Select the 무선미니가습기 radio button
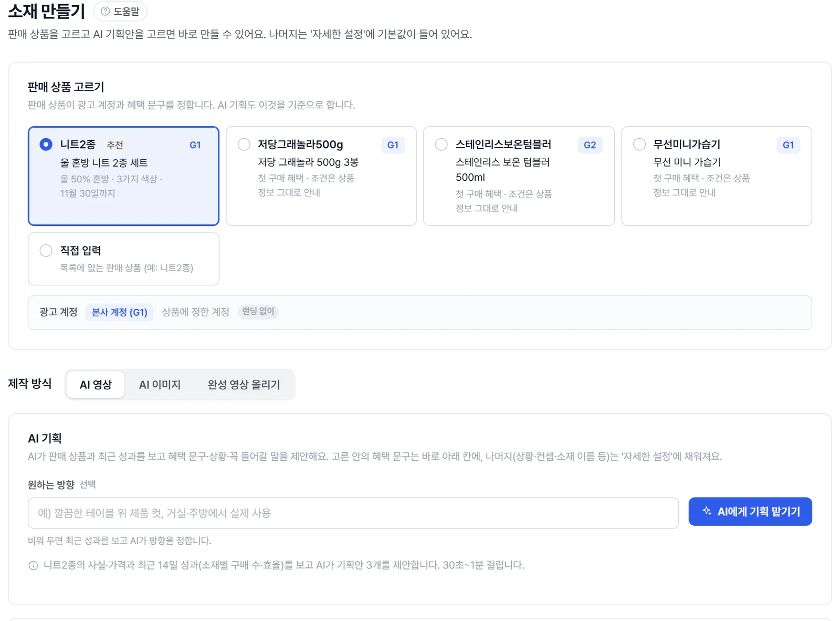Viewport: 840px width, 621px height. point(639,144)
